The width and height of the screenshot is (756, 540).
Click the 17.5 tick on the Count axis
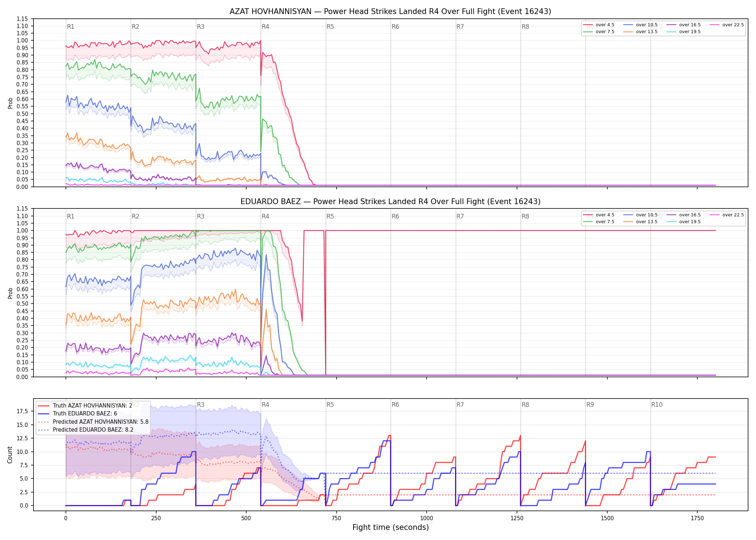22,411
